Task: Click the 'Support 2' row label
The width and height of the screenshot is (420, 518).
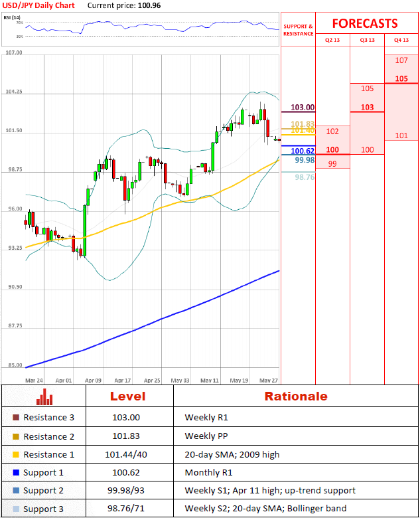Action: (x=43, y=491)
